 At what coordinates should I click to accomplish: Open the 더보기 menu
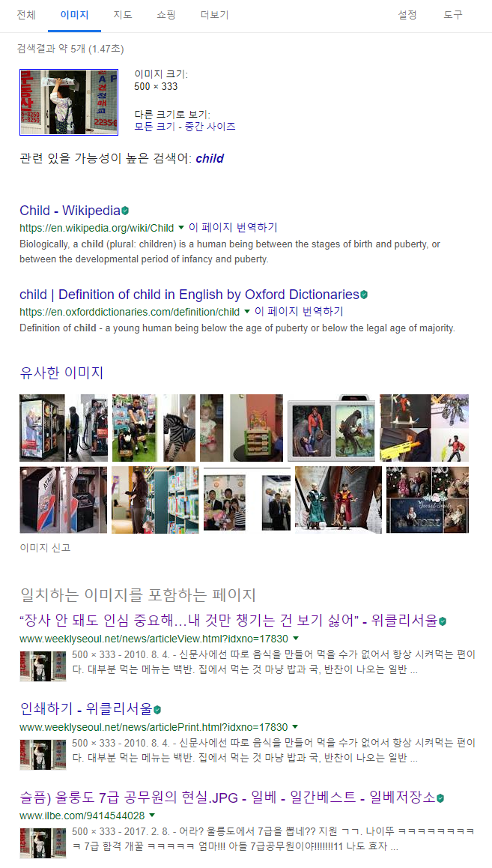tap(214, 15)
